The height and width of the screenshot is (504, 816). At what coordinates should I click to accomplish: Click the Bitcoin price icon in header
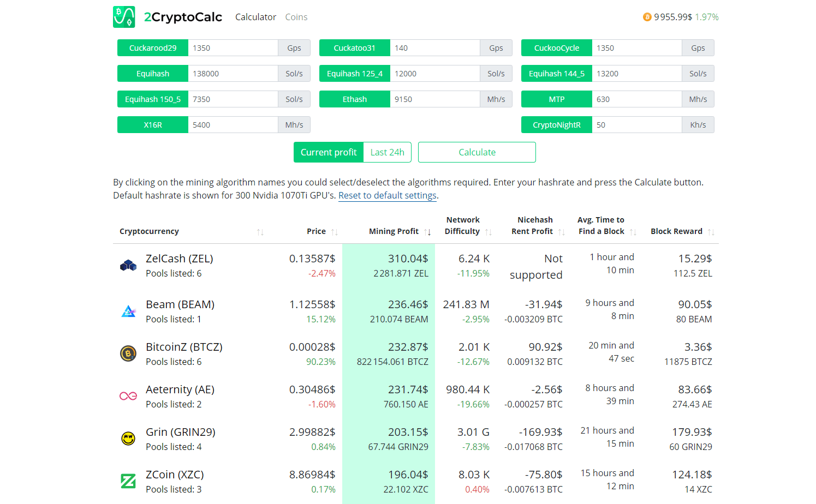coord(647,17)
